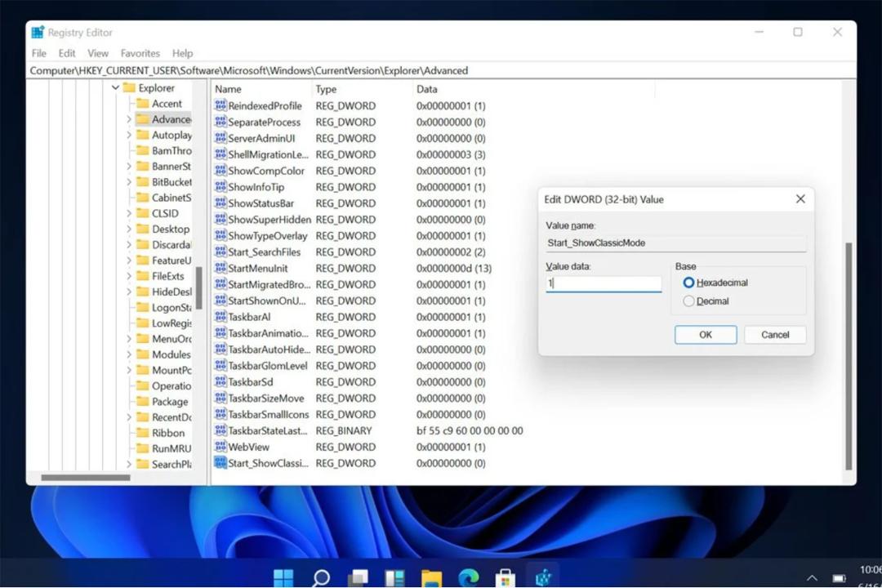Screen dimensions: 882x588
Task: Click the ShowInfoTip value icon
Action: pos(220,187)
